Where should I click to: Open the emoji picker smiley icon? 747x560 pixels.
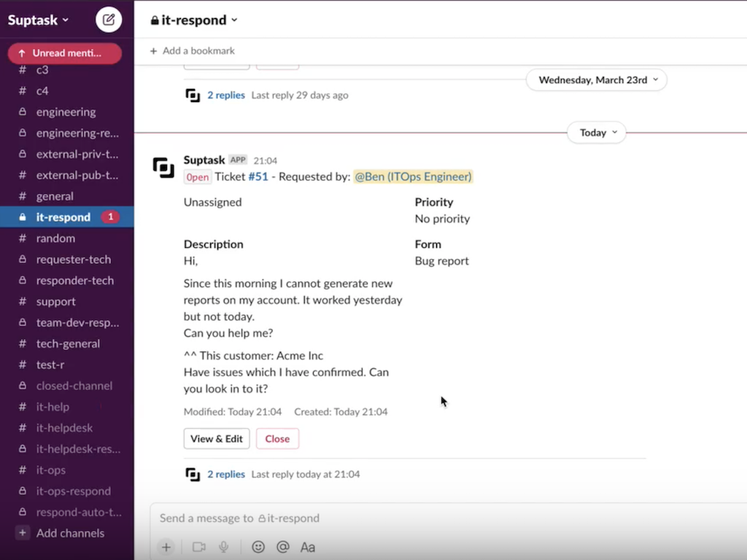click(x=258, y=547)
